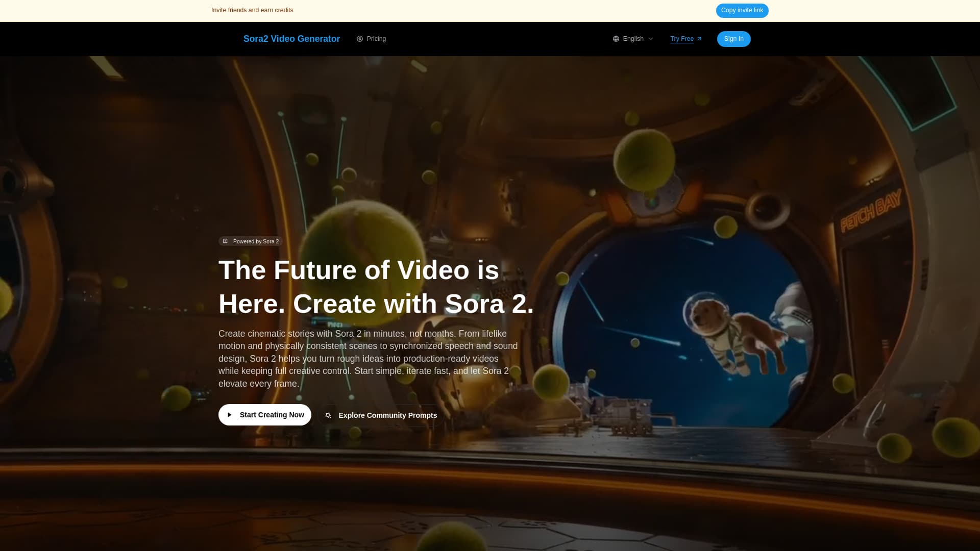The height and width of the screenshot is (551, 980).
Task: Follow the Invite friends and earn credits link
Action: (252, 10)
